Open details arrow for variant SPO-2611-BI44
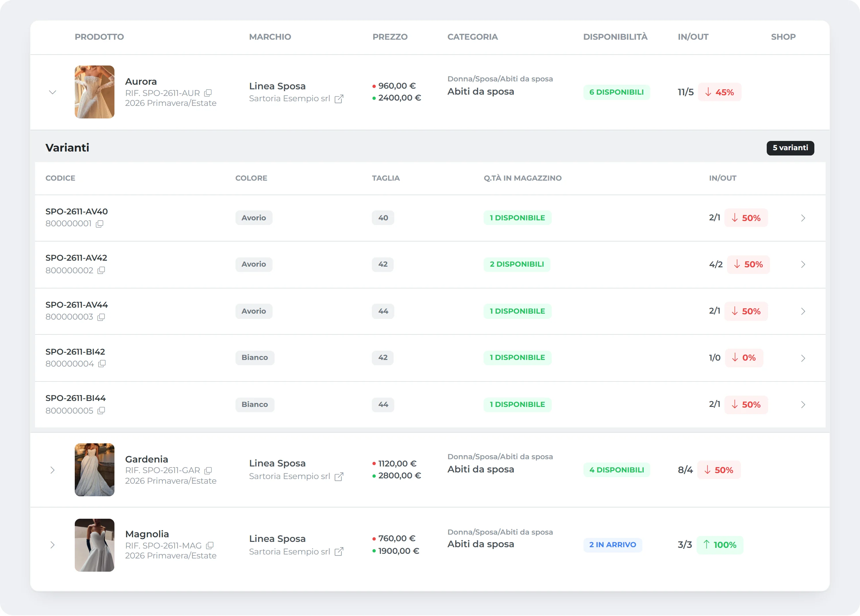The image size is (860, 616). point(803,405)
